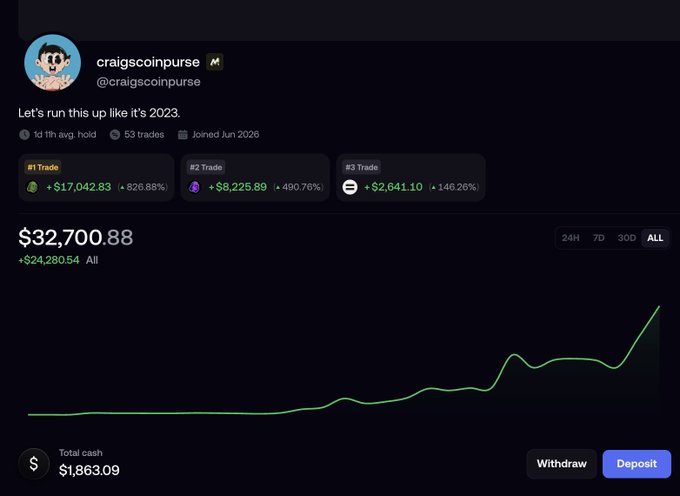
Task: Click the $1,863.09 cash amount
Action: pyautogui.click(x=89, y=470)
